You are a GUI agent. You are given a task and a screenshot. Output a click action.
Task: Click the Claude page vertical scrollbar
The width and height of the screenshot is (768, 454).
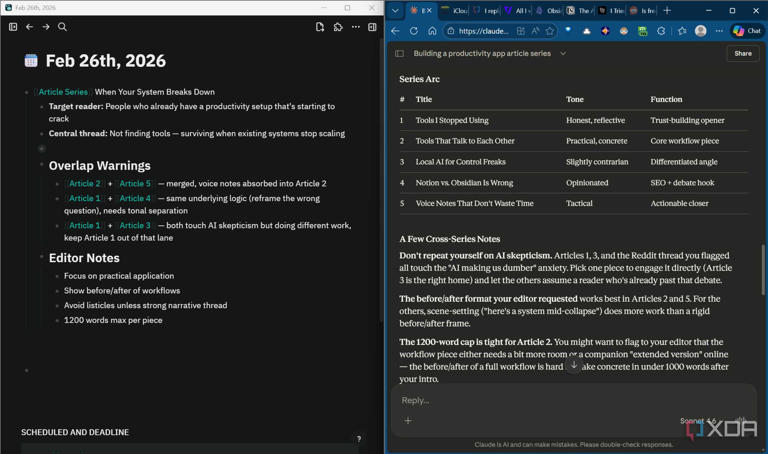pos(763,270)
